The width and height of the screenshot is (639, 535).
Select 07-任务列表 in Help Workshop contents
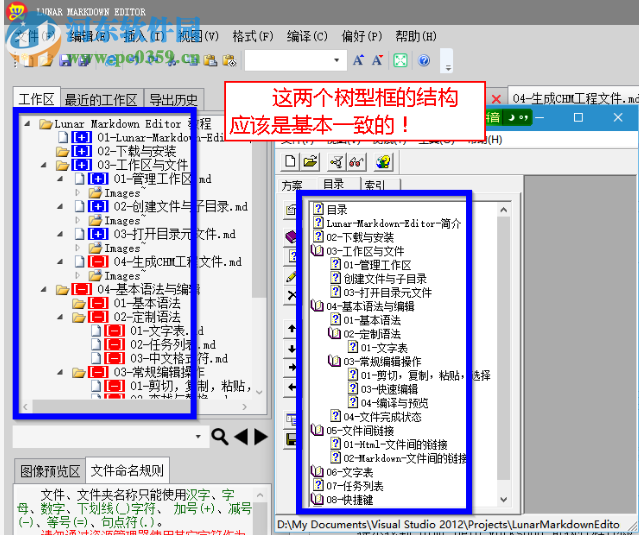(355, 486)
